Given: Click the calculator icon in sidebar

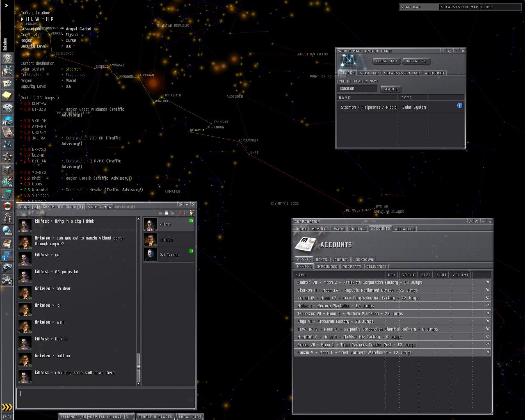Looking at the screenshot, I should (7, 194).
